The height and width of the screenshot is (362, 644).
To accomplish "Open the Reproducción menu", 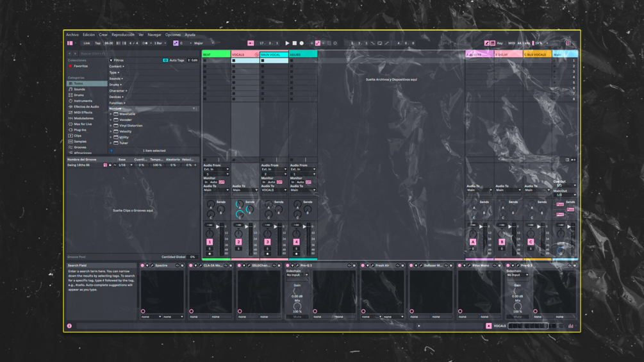I will pyautogui.click(x=123, y=35).
